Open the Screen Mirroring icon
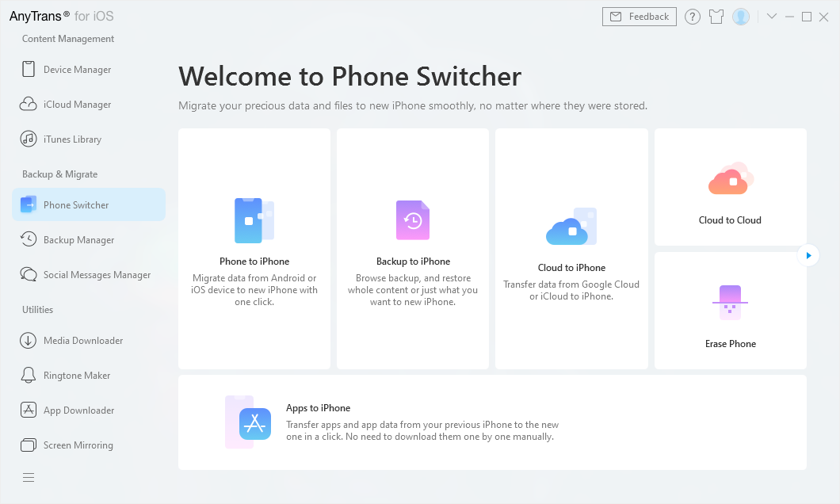Viewport: 840px width, 504px height. pos(29,445)
